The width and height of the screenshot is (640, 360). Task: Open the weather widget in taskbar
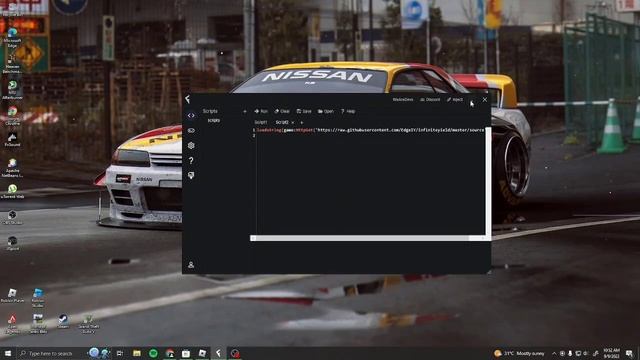(x=519, y=353)
